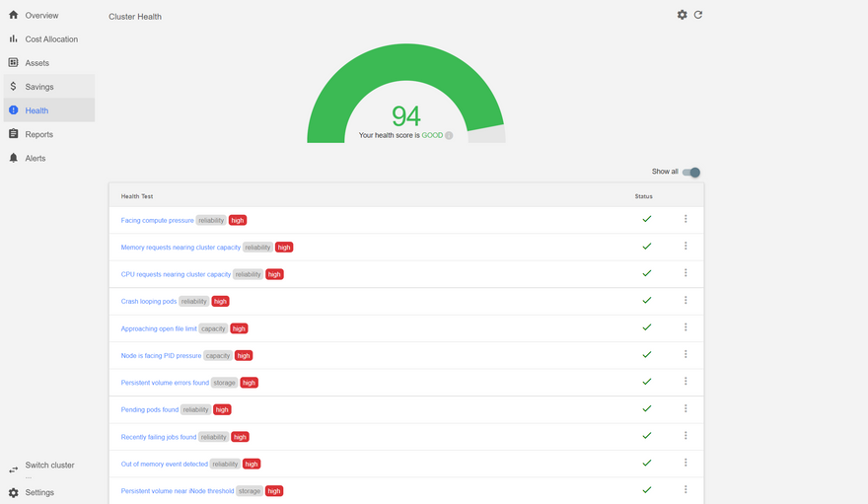Click capacity tag on Approaching open file limit
The height and width of the screenshot is (504, 868).
pyautogui.click(x=213, y=328)
